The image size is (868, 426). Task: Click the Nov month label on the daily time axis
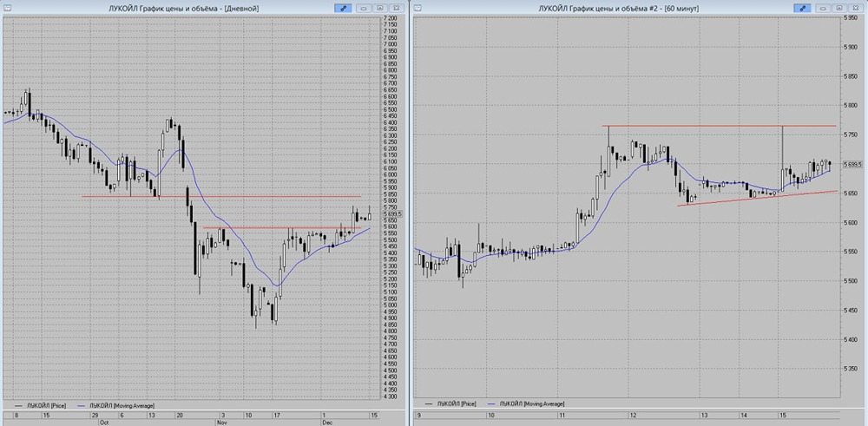click(x=222, y=422)
